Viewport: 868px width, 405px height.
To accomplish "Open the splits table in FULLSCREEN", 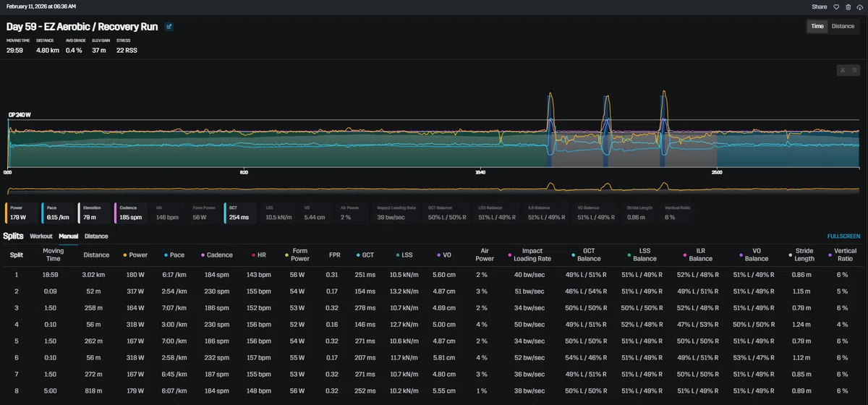I will pos(844,236).
